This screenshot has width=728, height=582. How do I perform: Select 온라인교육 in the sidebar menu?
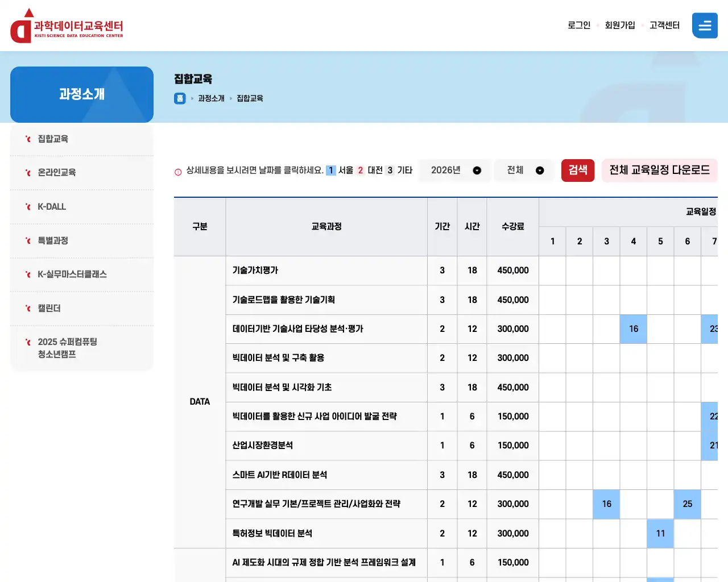pos(82,173)
